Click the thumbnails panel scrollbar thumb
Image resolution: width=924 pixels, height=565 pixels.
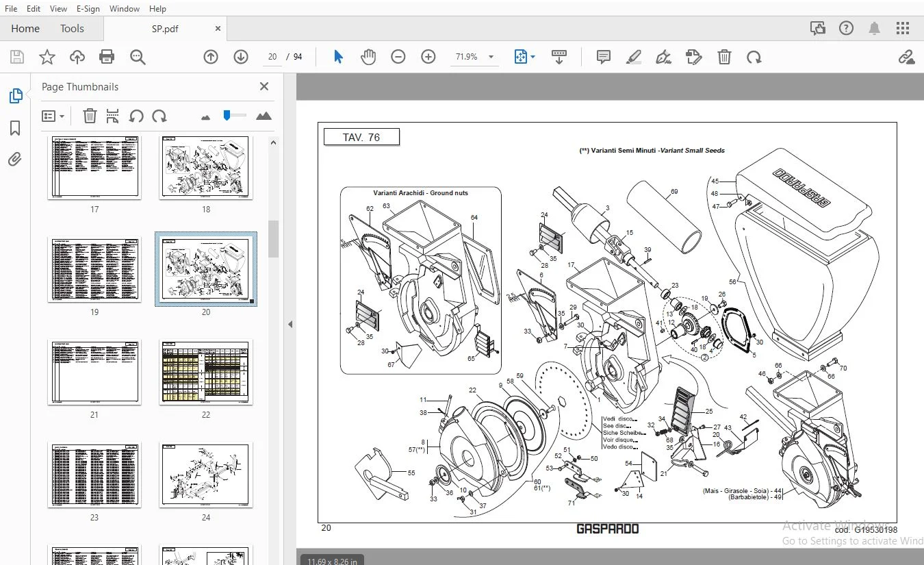(272, 239)
